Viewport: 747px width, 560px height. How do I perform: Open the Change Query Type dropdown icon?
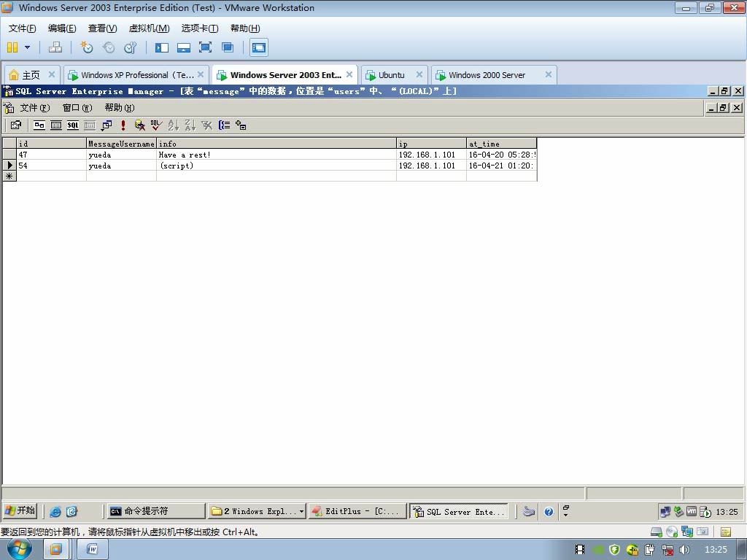(107, 125)
